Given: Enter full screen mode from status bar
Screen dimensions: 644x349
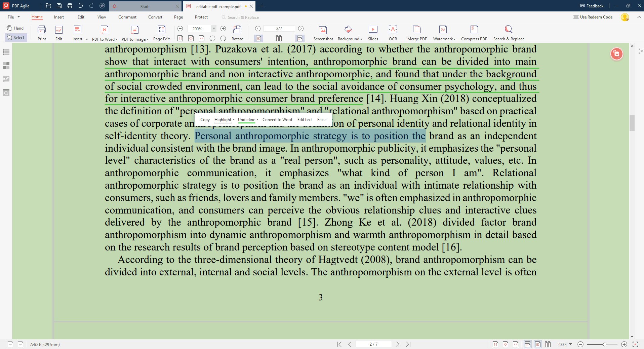Looking at the screenshot, I should click(x=635, y=344).
